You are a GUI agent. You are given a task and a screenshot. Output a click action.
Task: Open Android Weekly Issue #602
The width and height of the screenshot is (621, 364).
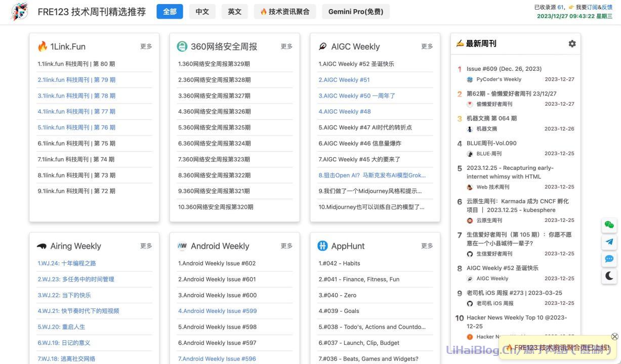[217, 263]
